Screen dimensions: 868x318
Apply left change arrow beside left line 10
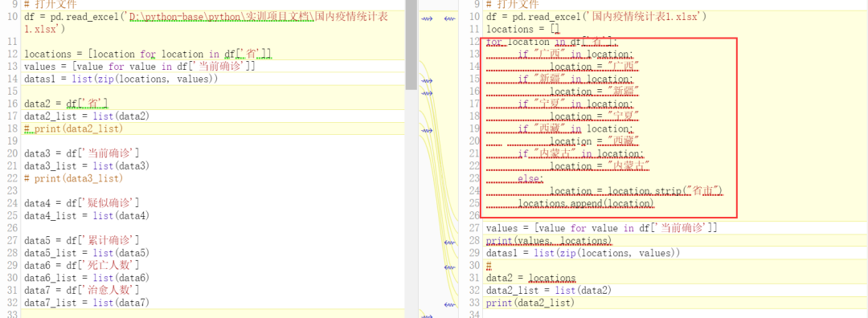[426, 18]
